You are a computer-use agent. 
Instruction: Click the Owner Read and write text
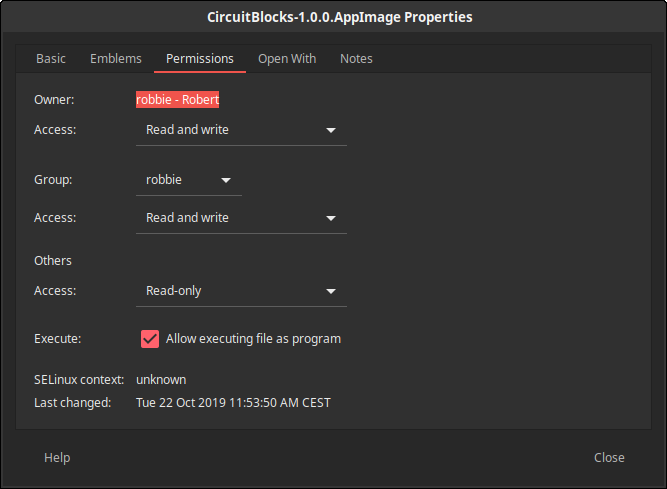tap(187, 130)
